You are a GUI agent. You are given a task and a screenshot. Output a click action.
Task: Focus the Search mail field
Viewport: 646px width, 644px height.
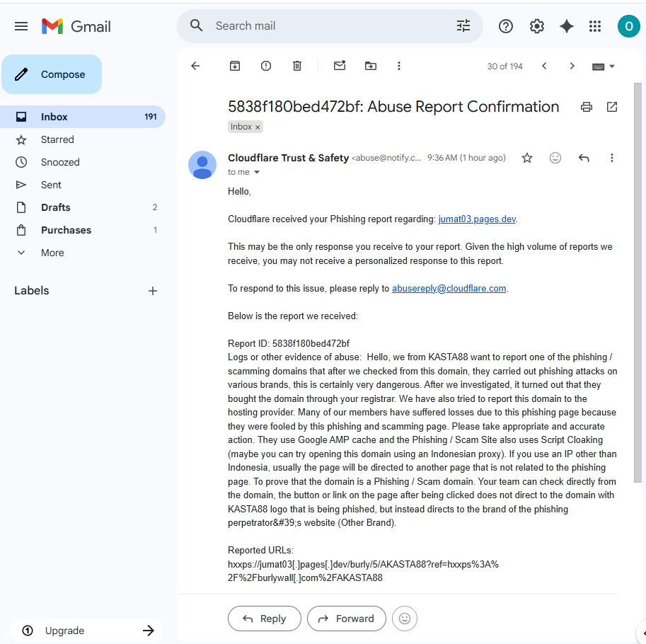coord(330,26)
